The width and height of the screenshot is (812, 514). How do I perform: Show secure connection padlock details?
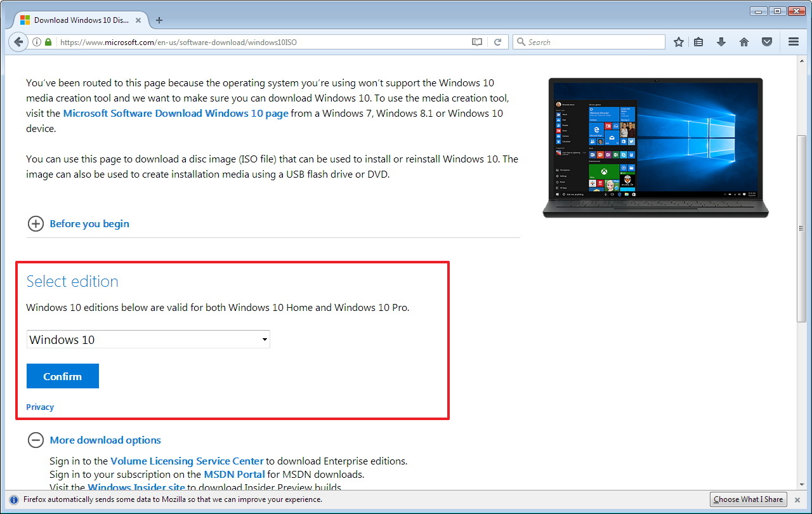pyautogui.click(x=48, y=42)
